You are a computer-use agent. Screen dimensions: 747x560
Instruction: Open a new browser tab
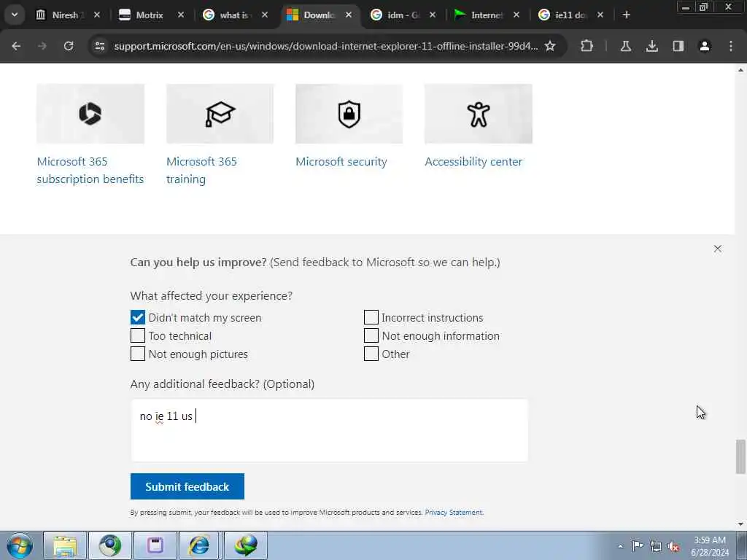click(627, 15)
